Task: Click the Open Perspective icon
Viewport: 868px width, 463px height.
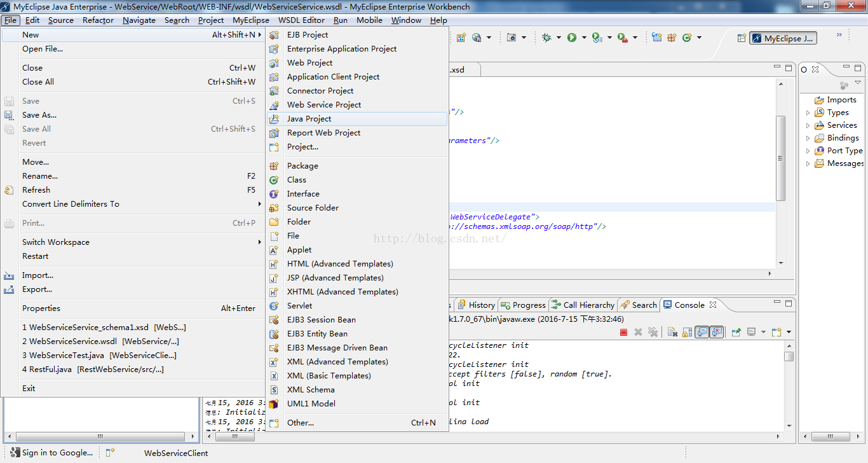Action: coord(741,38)
